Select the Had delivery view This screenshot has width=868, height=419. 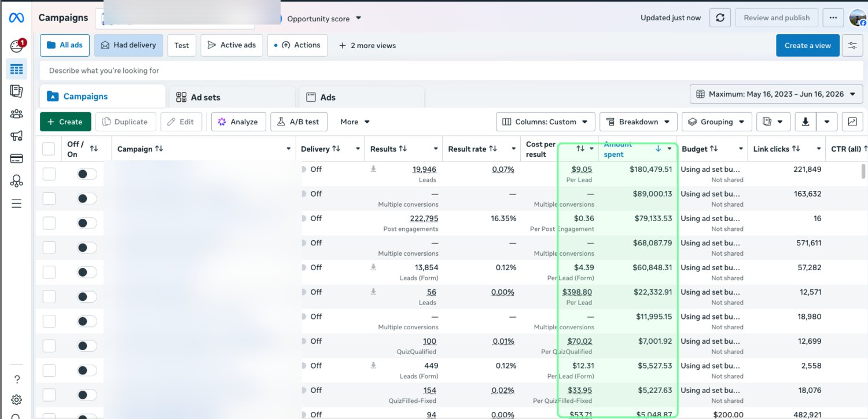point(128,45)
